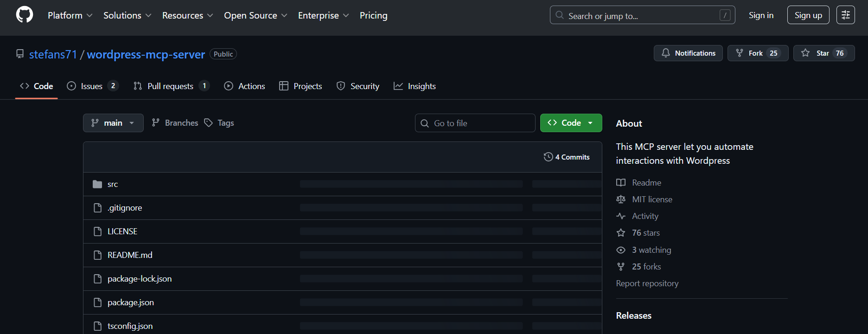The width and height of the screenshot is (868, 334).
Task: Click the GitHub logo icon
Action: pos(25,15)
